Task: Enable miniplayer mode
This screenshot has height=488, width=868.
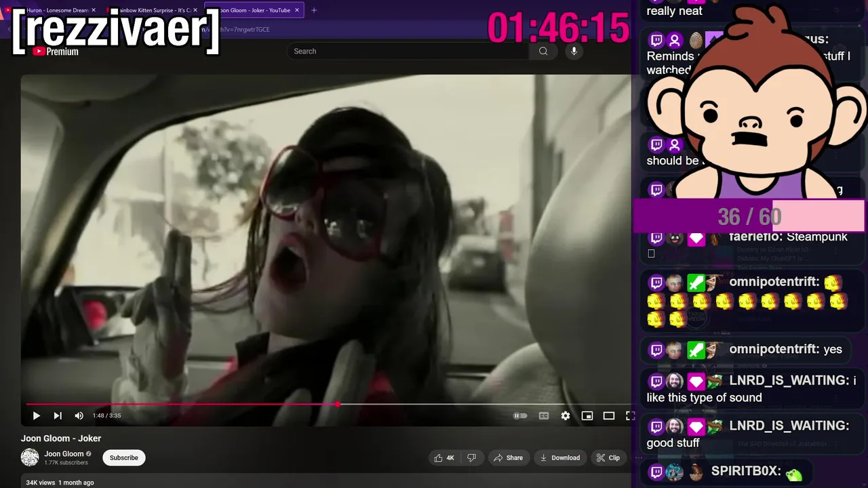Action: [x=587, y=415]
